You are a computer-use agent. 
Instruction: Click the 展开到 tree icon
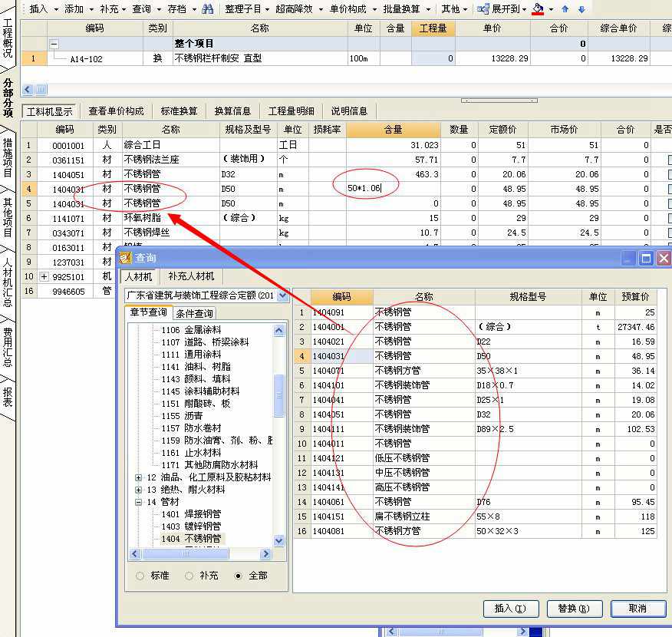point(483,9)
